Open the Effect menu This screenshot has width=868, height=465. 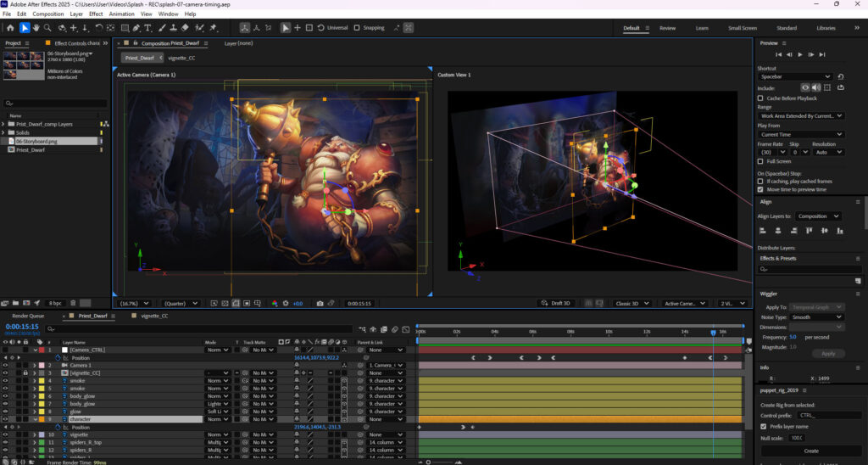(96, 14)
